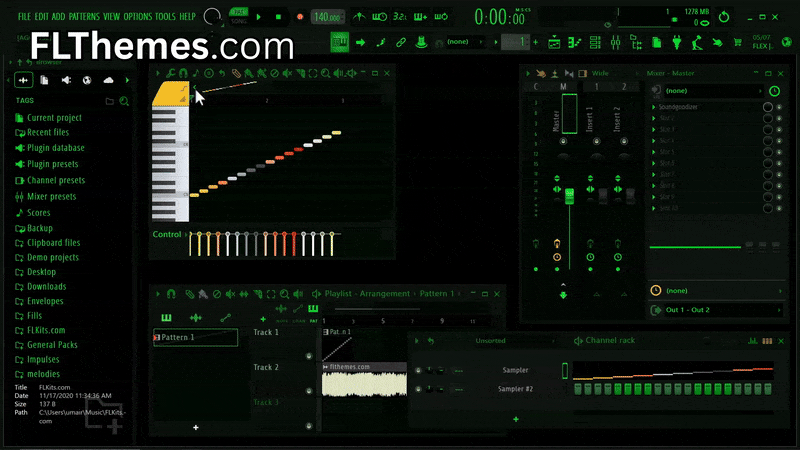Add new pattern with plus below Pattern 1
Viewport: 800px width, 450px height.
click(x=195, y=428)
